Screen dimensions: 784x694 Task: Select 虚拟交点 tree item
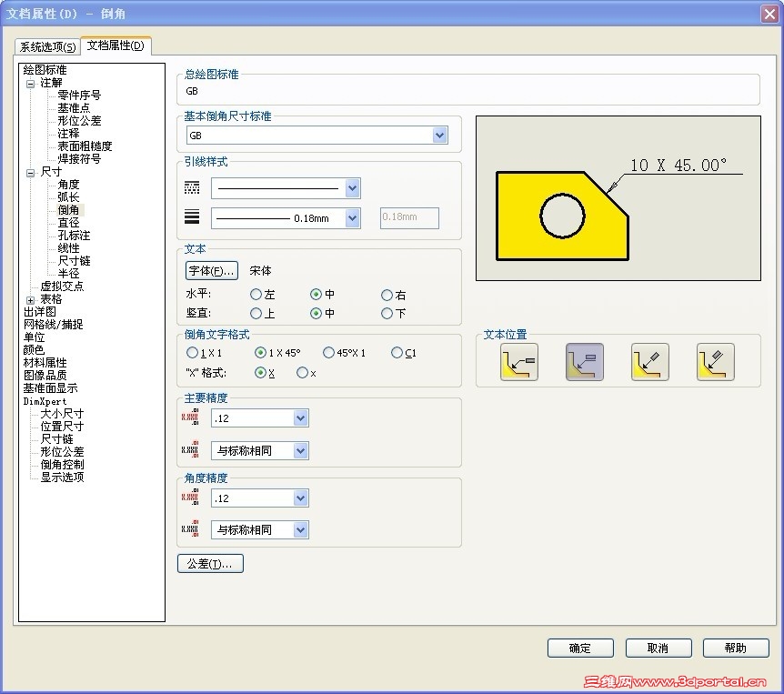point(62,286)
